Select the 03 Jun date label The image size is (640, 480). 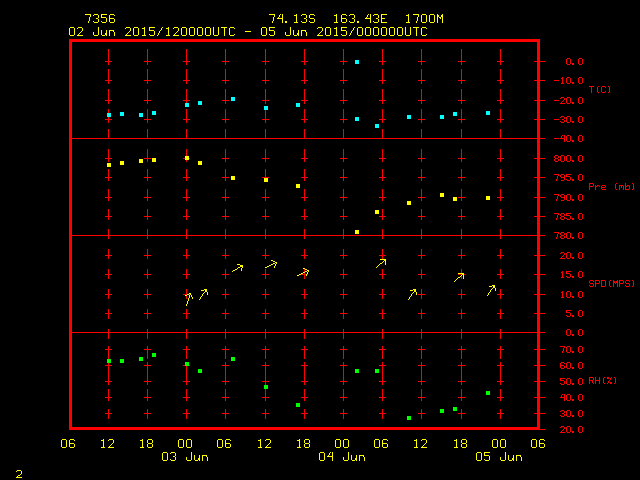[x=184, y=457]
